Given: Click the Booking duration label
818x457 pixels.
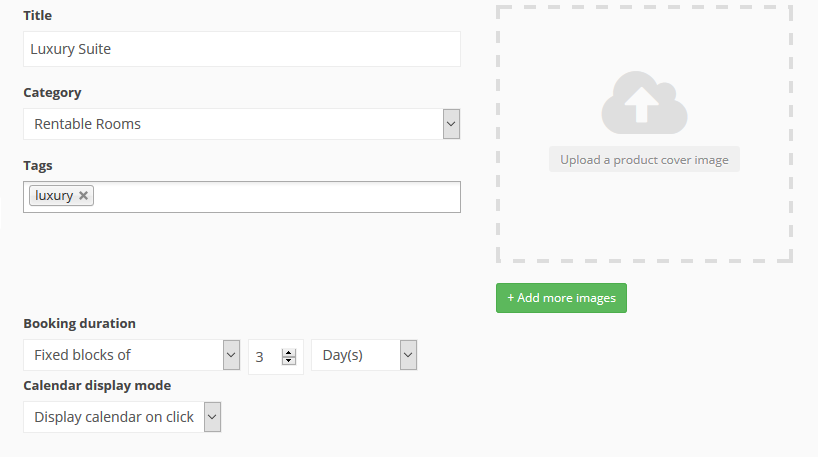Looking at the screenshot, I should pyautogui.click(x=79, y=323).
